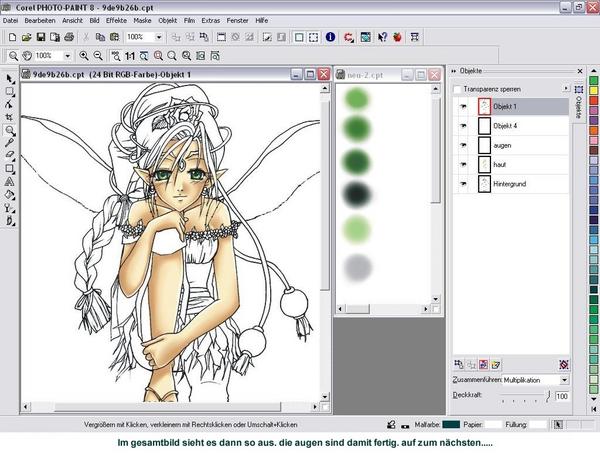Open the Effekte menu
The height and width of the screenshot is (454, 600).
click(x=116, y=21)
